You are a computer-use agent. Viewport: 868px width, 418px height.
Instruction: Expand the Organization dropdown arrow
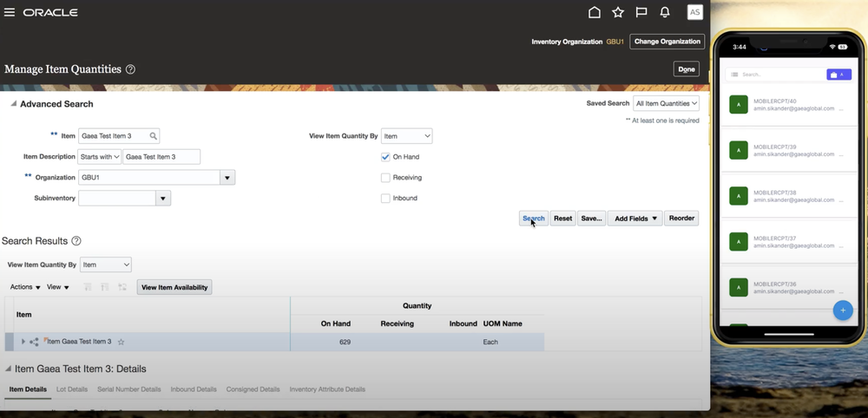pos(227,178)
